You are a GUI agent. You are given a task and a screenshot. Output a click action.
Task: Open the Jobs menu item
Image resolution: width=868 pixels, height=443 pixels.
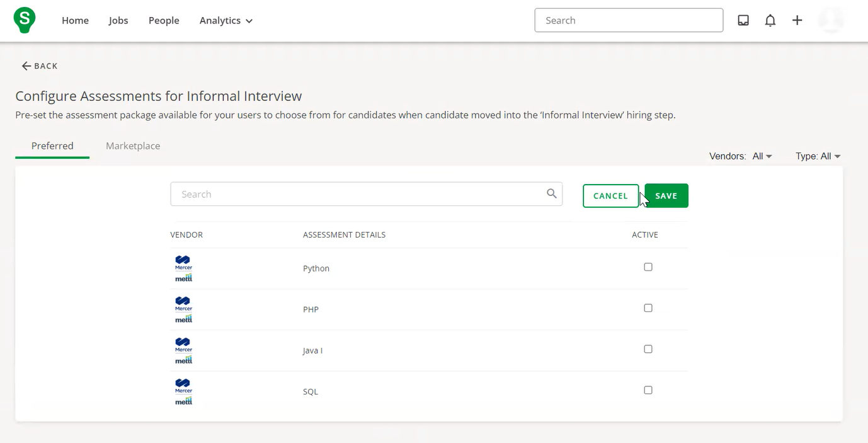(118, 21)
